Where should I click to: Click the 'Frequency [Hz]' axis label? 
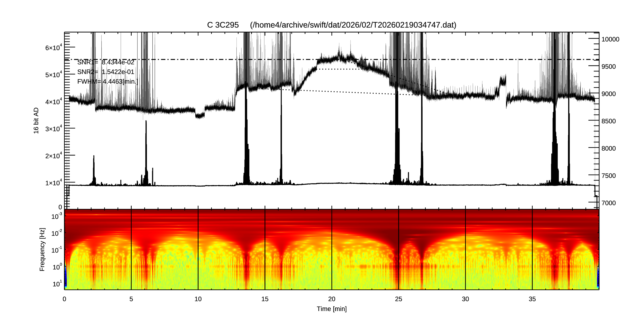(x=42, y=249)
